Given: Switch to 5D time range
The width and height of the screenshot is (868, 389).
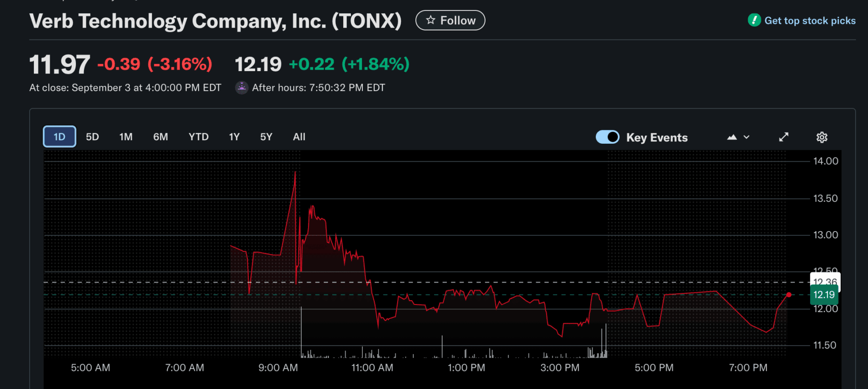Looking at the screenshot, I should pyautogui.click(x=92, y=137).
